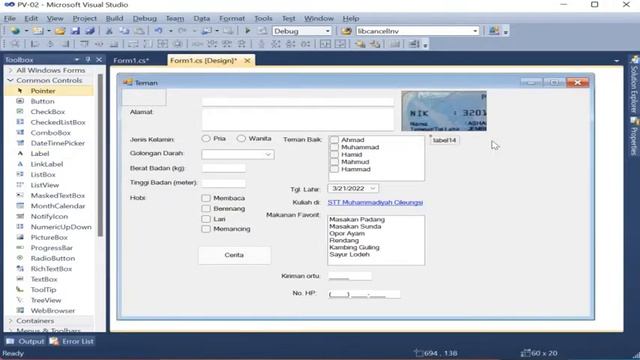
Task: Click the Button icon in Toolbox
Action: pos(20,101)
